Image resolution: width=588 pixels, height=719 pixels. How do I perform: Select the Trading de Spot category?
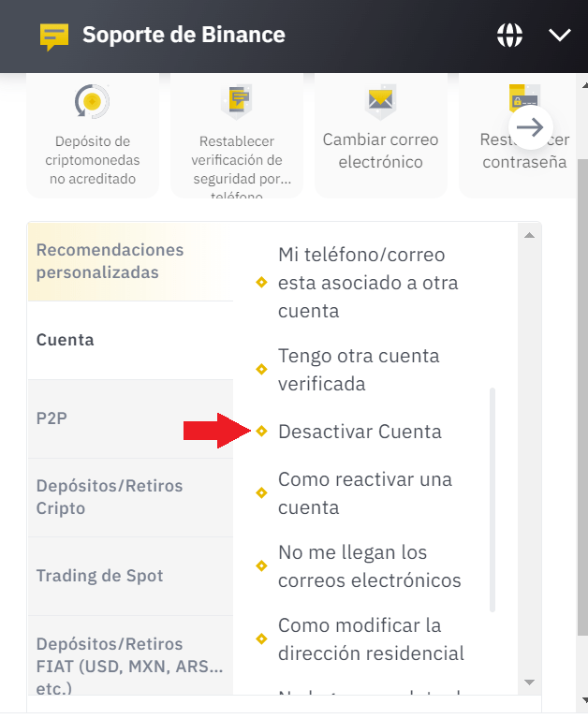tap(130, 576)
